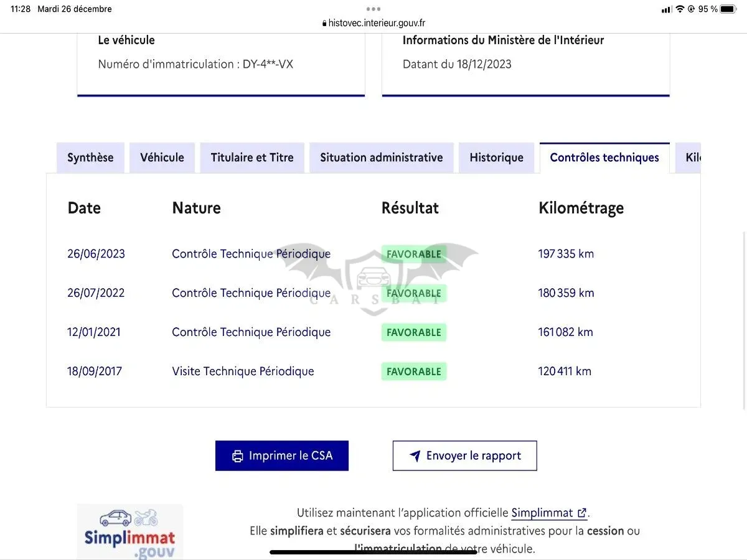Select the Contrôles techniques tab

604,157
